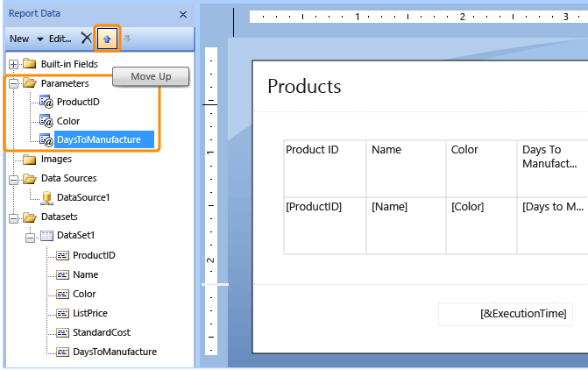The image size is (588, 370).
Task: Click the Products report title
Action: (304, 87)
